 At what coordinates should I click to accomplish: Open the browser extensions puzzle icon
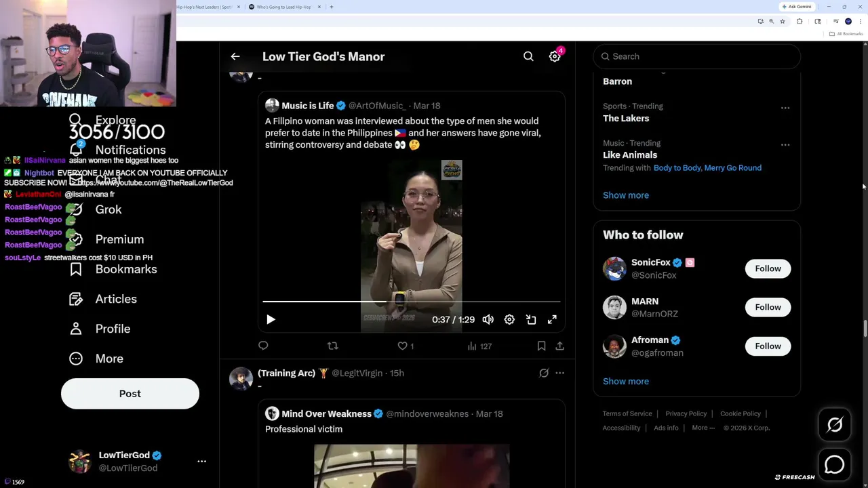[800, 21]
